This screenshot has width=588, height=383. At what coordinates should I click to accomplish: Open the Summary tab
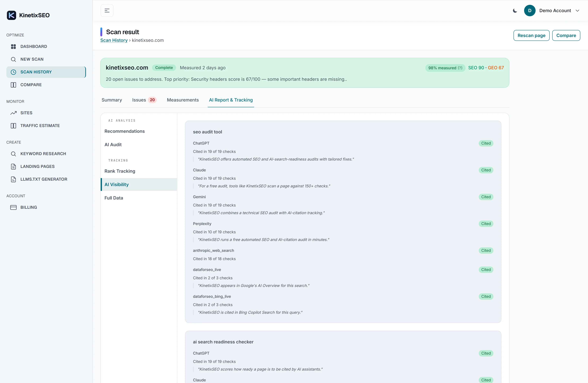coord(112,100)
